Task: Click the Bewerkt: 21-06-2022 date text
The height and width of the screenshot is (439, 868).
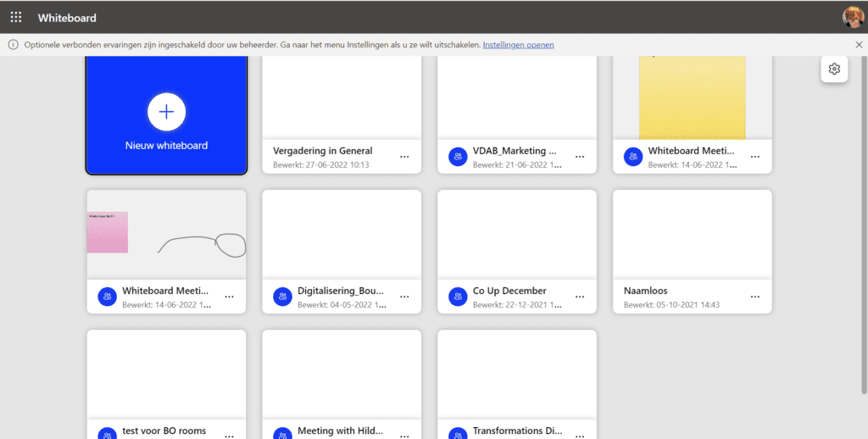Action: (x=517, y=165)
